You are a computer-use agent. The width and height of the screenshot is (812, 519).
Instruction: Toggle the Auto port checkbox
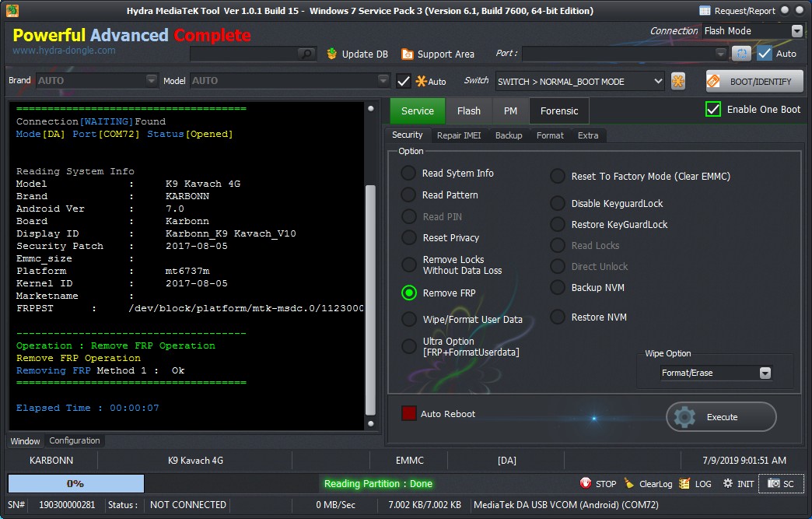tap(765, 54)
